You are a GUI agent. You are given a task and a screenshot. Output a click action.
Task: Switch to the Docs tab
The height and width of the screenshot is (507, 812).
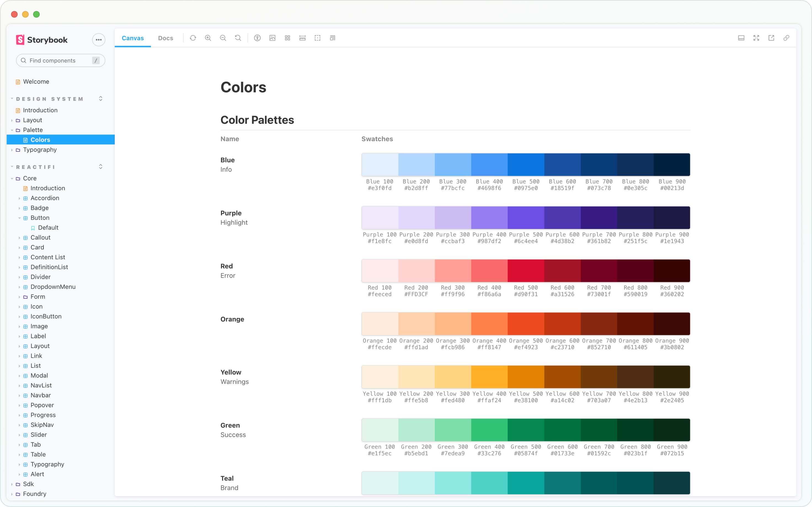point(165,38)
